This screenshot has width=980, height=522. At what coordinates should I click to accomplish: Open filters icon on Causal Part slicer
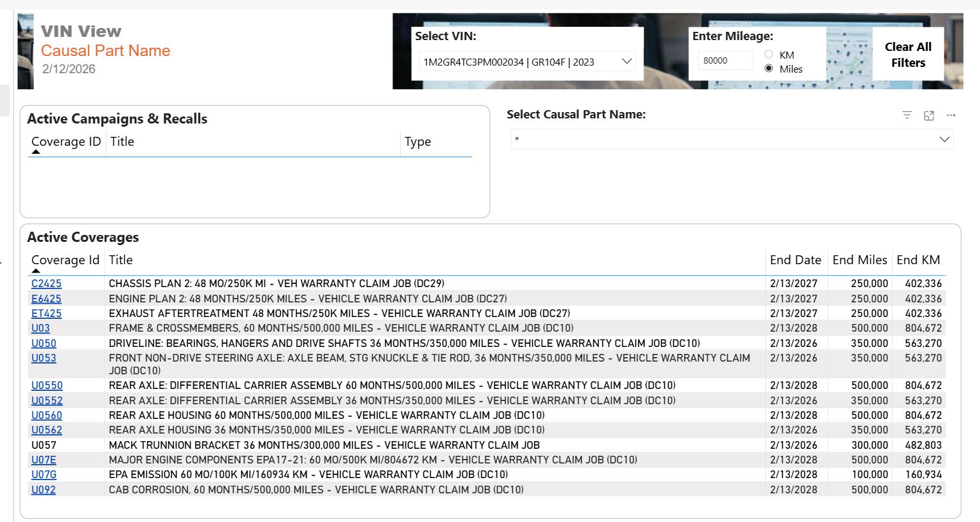[907, 115]
